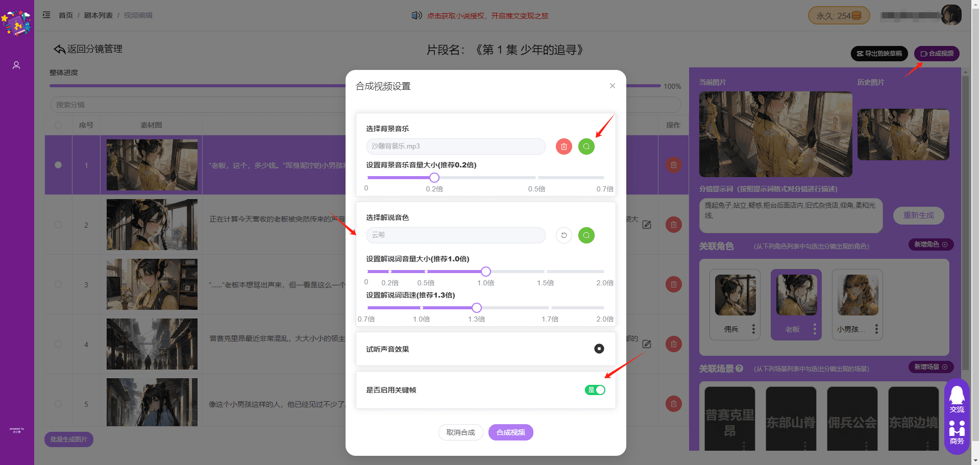Collapse the sidebar with hamburger icon
Viewport: 980px width, 465px height.
pyautogui.click(x=46, y=15)
